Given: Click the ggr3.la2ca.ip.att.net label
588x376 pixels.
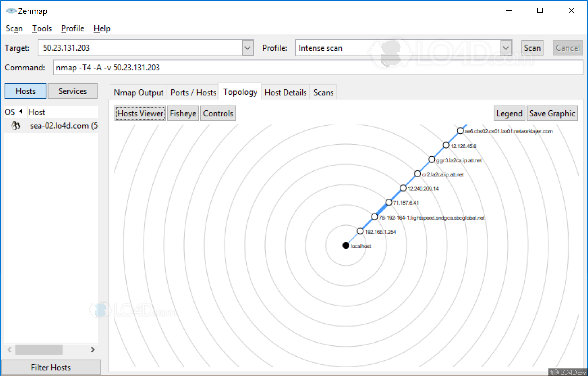Looking at the screenshot, I should coord(459,160).
